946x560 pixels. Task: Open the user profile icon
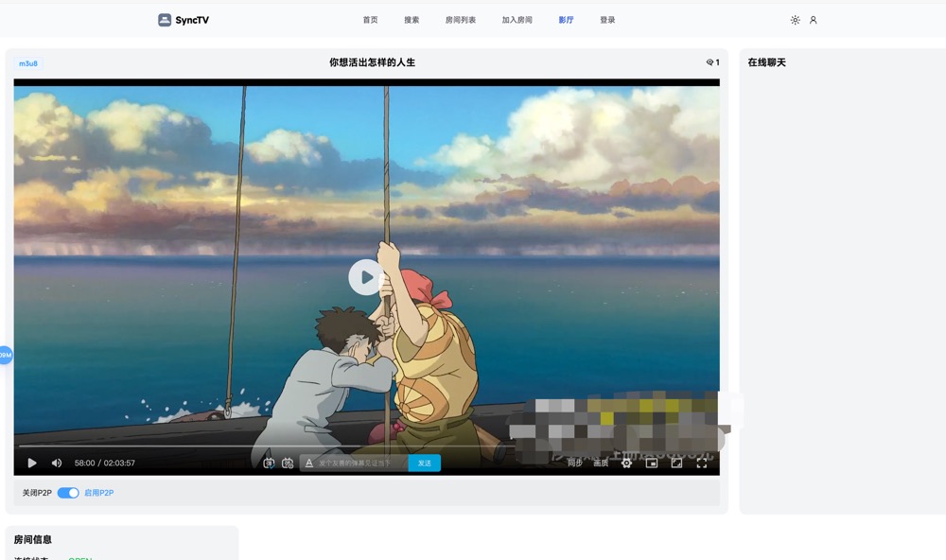813,20
